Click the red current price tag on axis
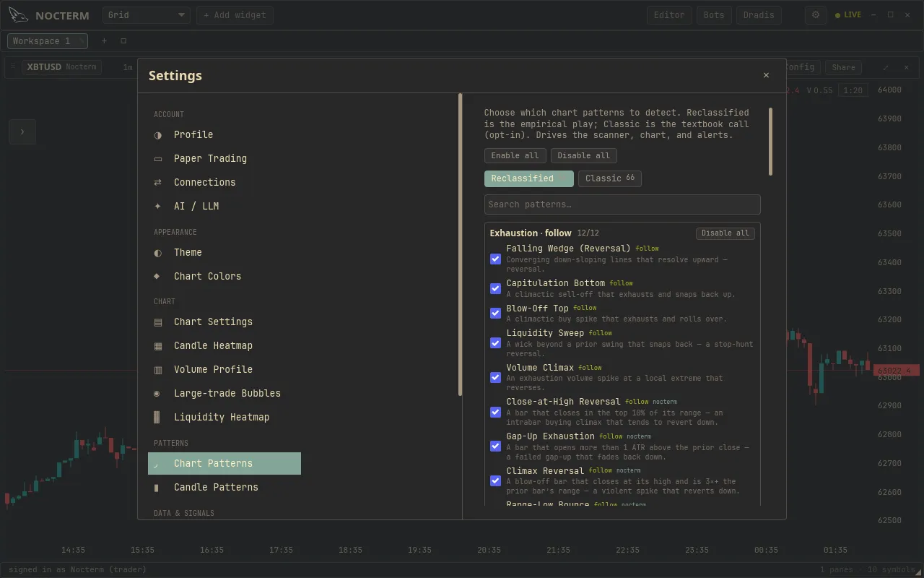The height and width of the screenshot is (578, 924). pos(897,371)
